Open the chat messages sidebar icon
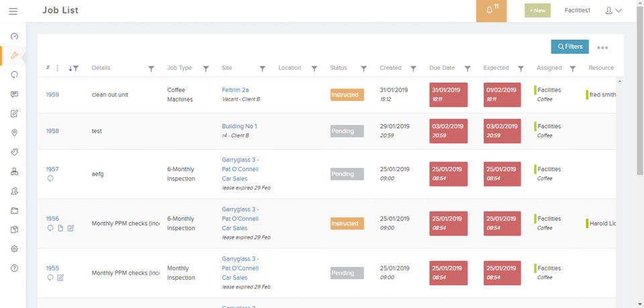 pos(15,94)
